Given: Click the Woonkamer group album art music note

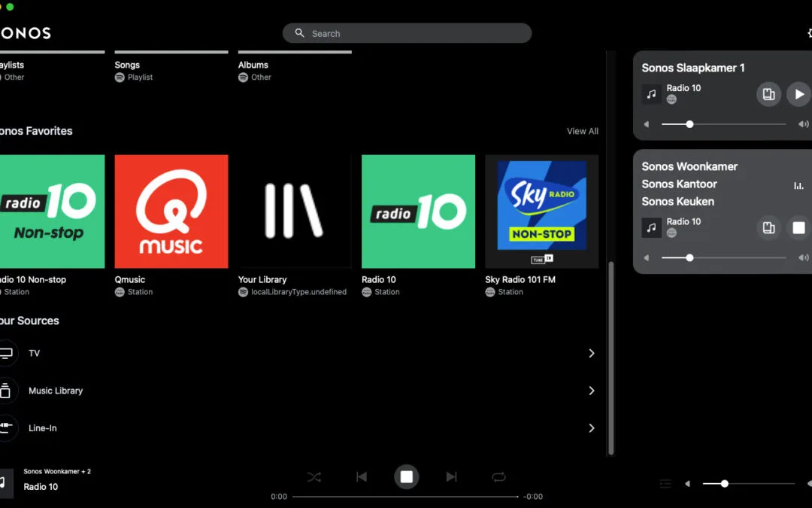Looking at the screenshot, I should pos(651,227).
